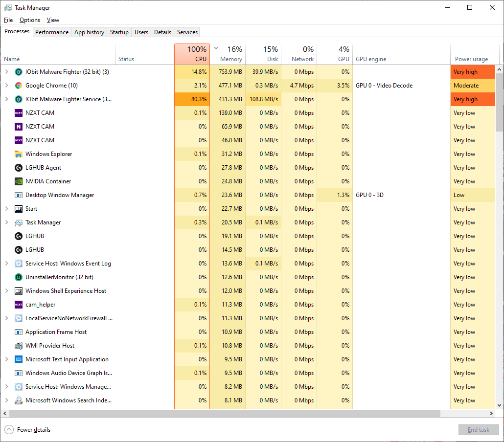The image size is (504, 442).
Task: Switch to the App history tab
Action: [89, 32]
